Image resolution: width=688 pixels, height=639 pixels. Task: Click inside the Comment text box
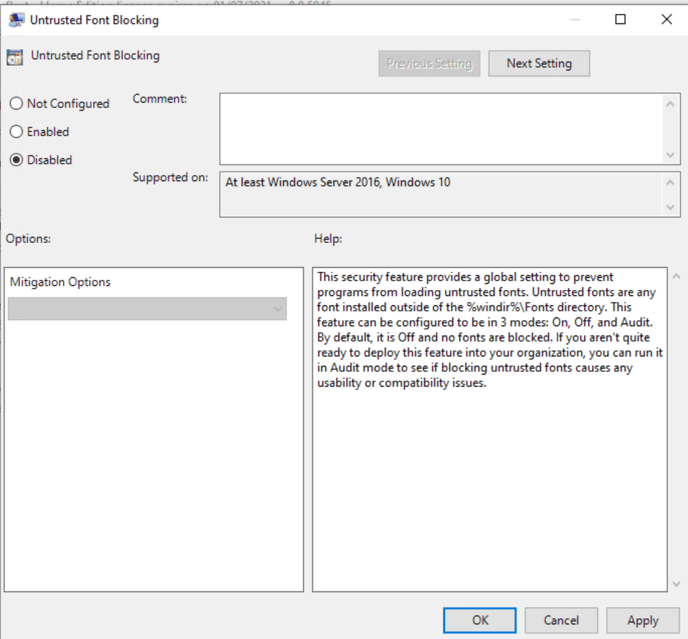tap(440, 128)
